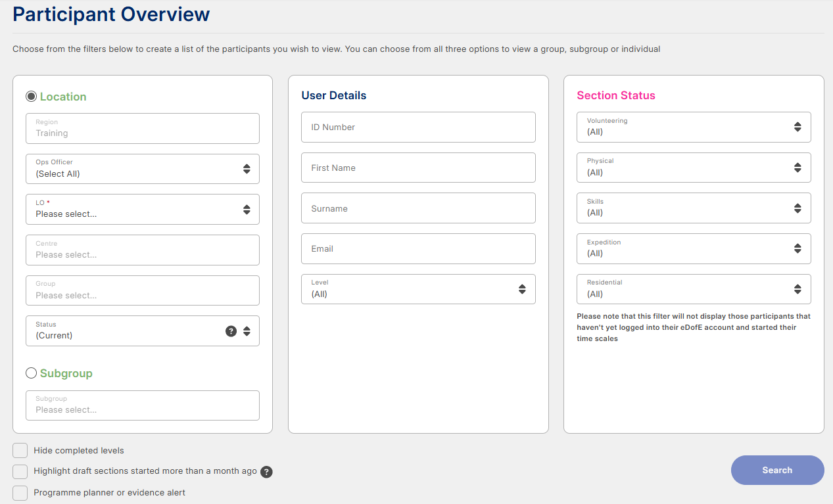Focus the ID Number field
The image size is (833, 504).
(x=418, y=127)
